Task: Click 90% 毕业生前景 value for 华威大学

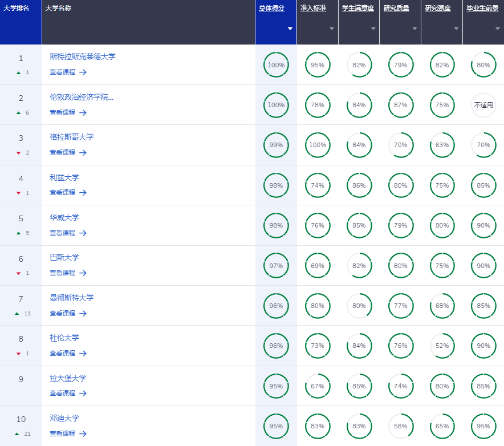Action: pos(483,225)
